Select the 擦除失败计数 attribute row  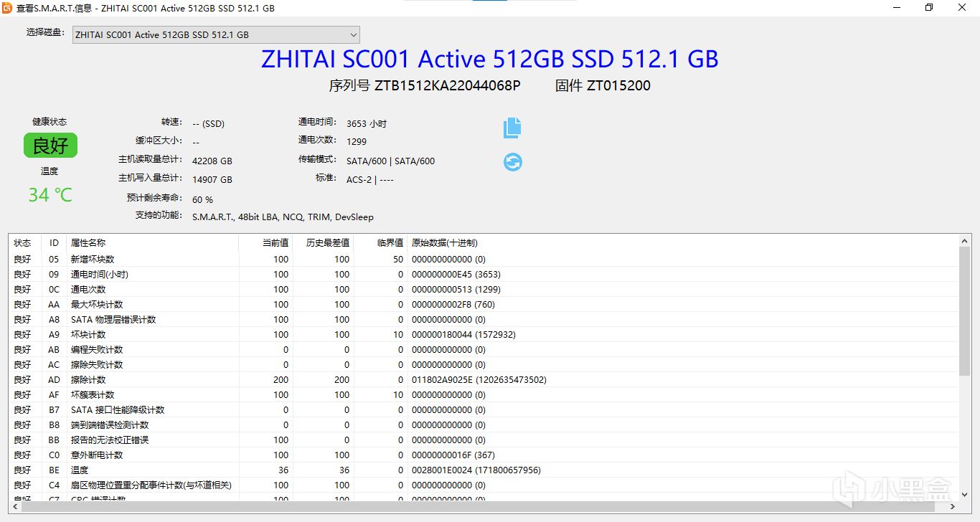(x=484, y=364)
